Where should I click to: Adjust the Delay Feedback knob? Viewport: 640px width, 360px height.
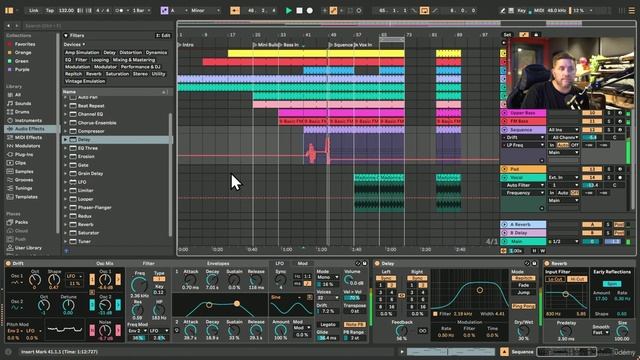(402, 331)
